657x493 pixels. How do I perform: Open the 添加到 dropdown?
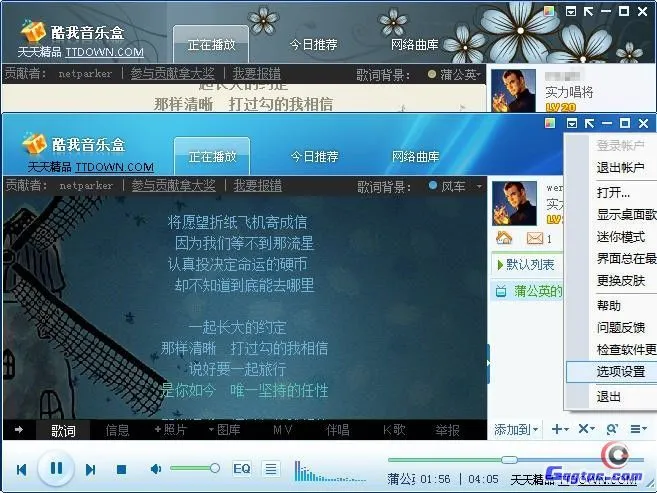point(516,429)
